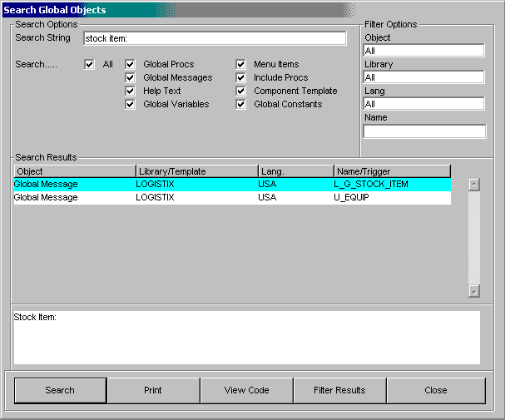505x420 pixels.
Task: Sort results by Library/Template column header
Action: tap(196, 171)
